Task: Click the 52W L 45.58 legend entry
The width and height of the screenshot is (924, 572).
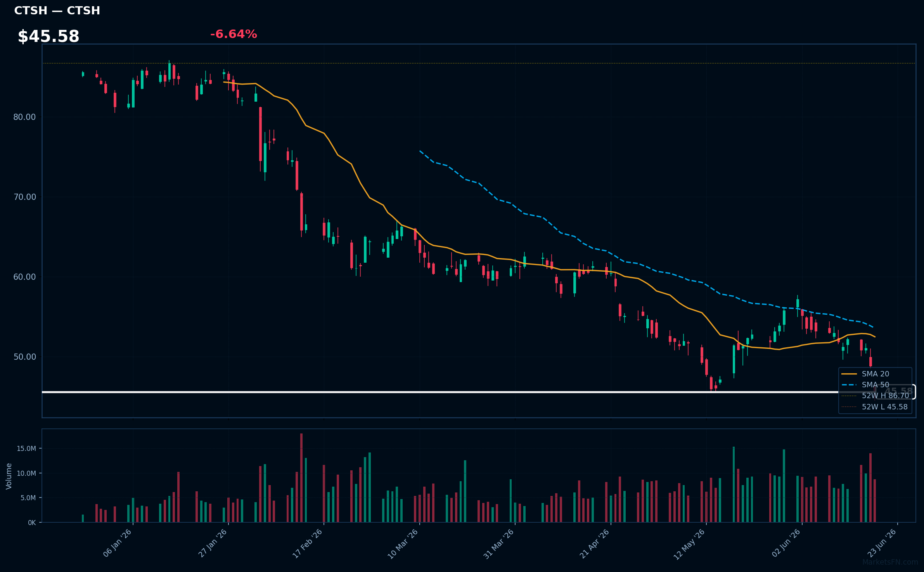Action: 875,407
